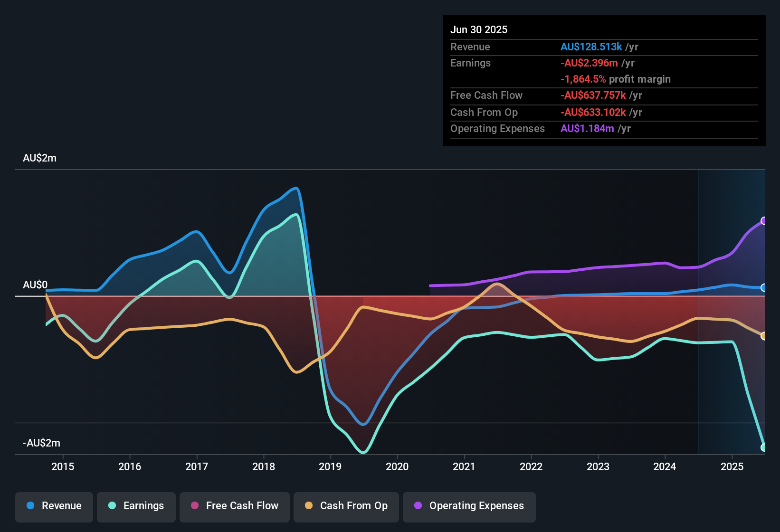780x532 pixels.
Task: Select the 2019 year label
Action: tap(331, 466)
